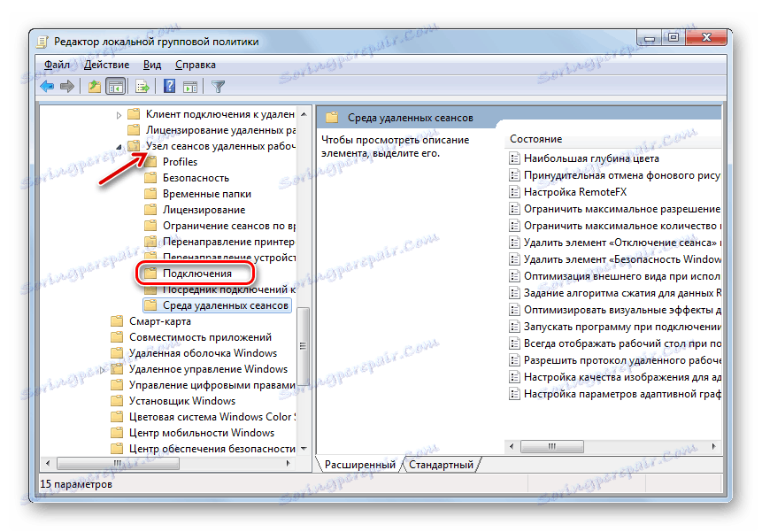The image size is (762, 532).
Task: Click the Up one level folder icon
Action: (x=95, y=87)
